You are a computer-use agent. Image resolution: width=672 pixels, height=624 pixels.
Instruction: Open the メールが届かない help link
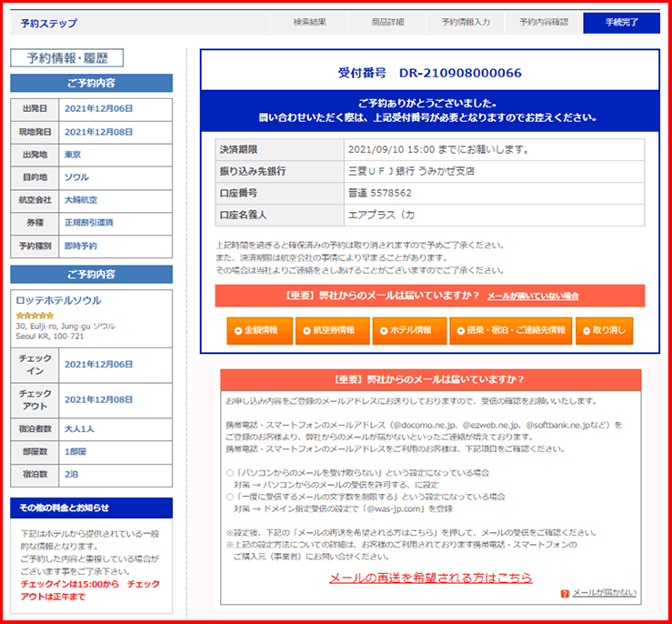click(x=604, y=593)
